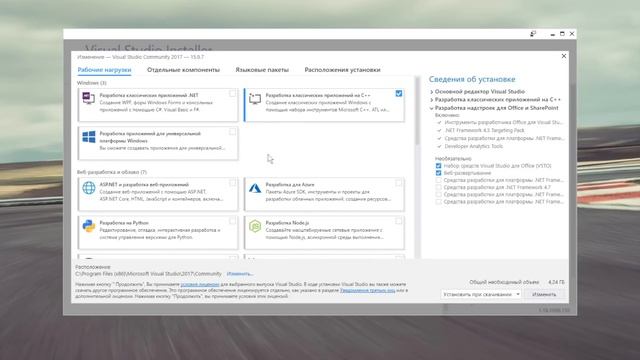Close the modify workloads dialog
Image resolution: width=640 pixels, height=360 pixels.
564,56
